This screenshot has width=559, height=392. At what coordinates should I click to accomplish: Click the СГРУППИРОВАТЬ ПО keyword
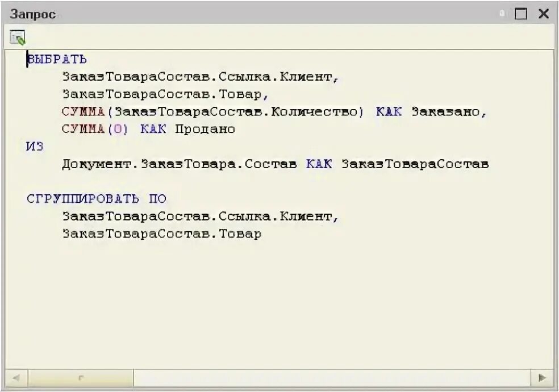pyautogui.click(x=97, y=198)
